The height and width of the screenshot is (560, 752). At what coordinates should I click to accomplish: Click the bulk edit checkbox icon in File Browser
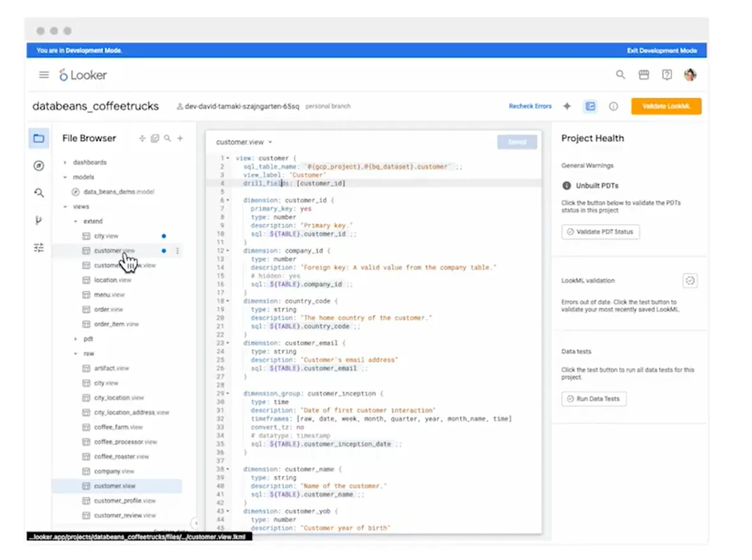[x=155, y=138]
